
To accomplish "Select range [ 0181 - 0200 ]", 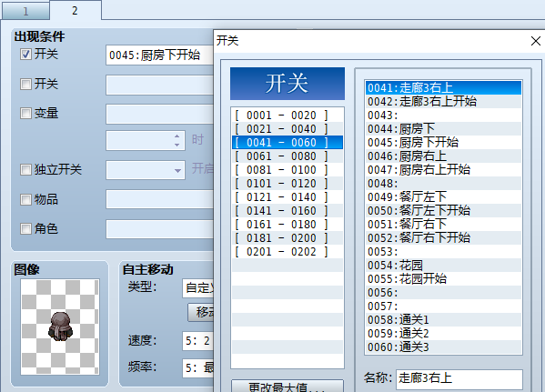I will [x=288, y=238].
